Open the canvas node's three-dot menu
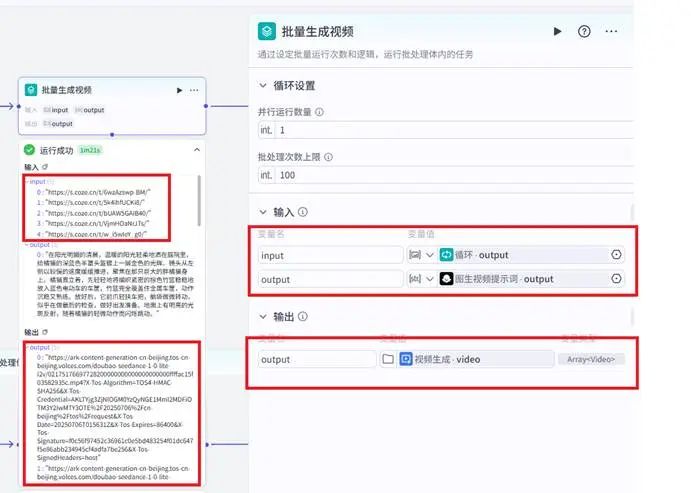Image resolution: width=691 pixels, height=493 pixels. click(194, 90)
